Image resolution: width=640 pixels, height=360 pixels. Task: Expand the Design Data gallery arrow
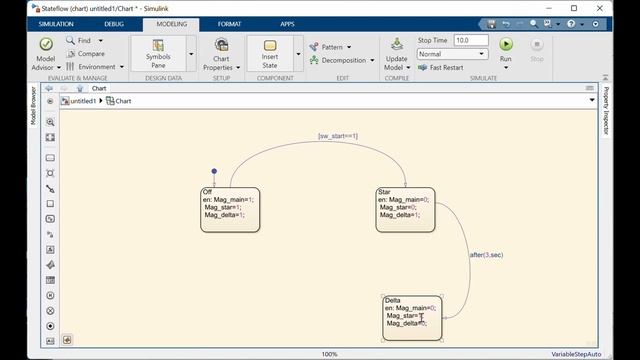(191, 53)
